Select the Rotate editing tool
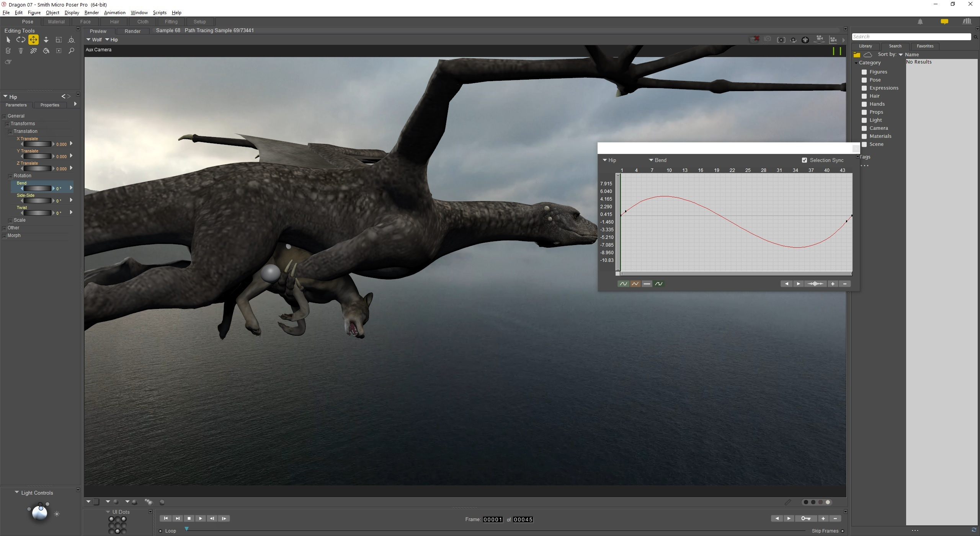This screenshot has height=536, width=980. 21,40
